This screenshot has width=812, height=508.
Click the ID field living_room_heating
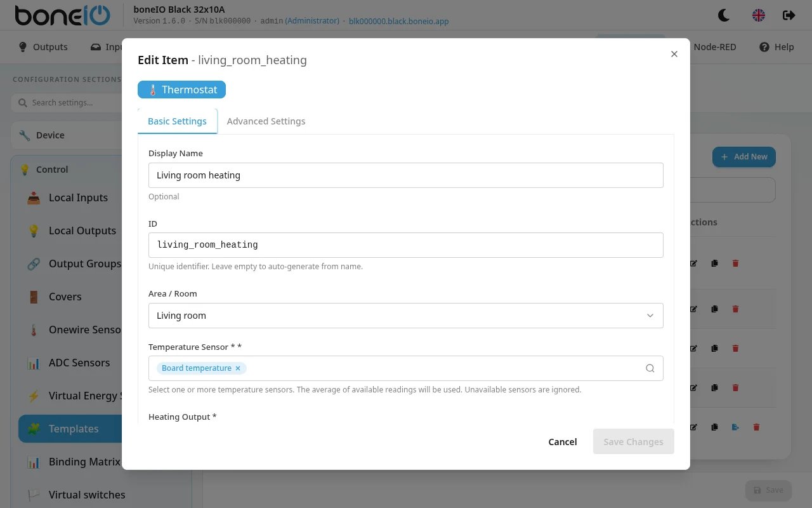pos(406,245)
